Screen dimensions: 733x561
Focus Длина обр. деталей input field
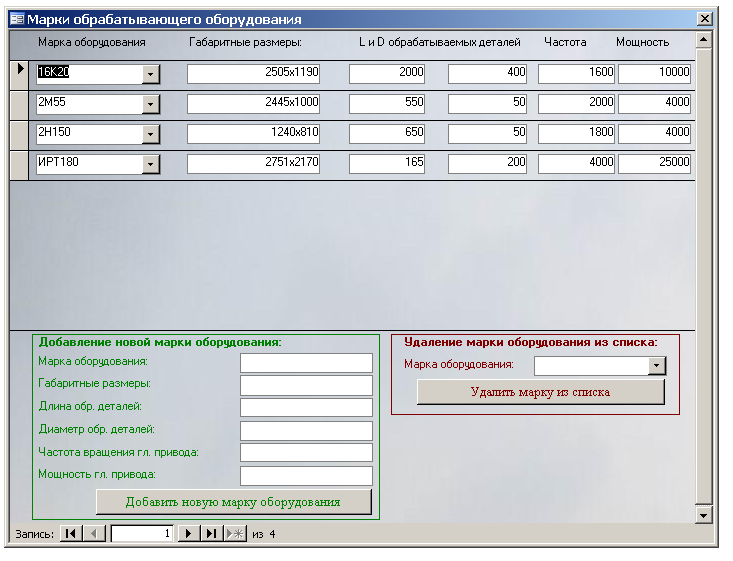306,408
